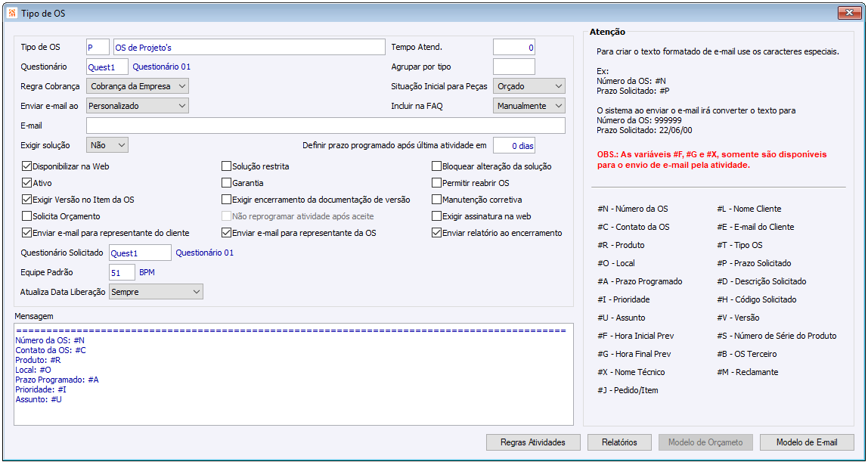Open the Exigir solução dropdown

[x=107, y=144]
